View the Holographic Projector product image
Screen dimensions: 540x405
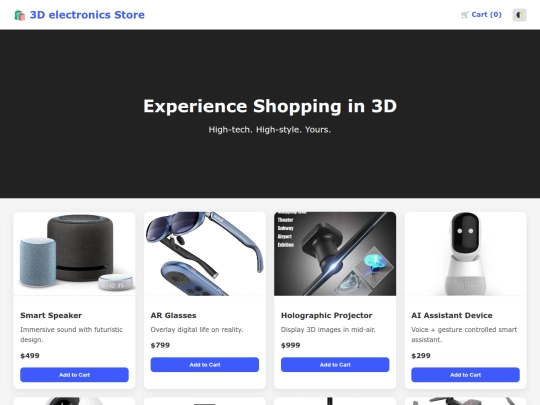tap(335, 253)
